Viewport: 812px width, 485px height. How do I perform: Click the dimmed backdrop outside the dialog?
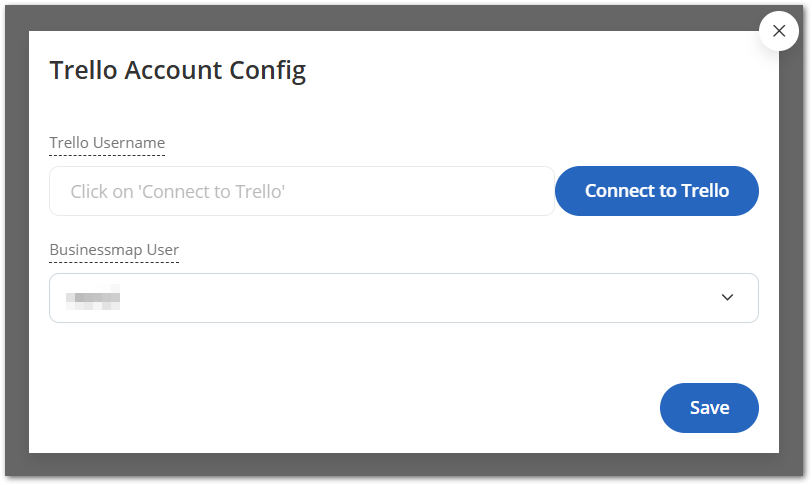14,240
